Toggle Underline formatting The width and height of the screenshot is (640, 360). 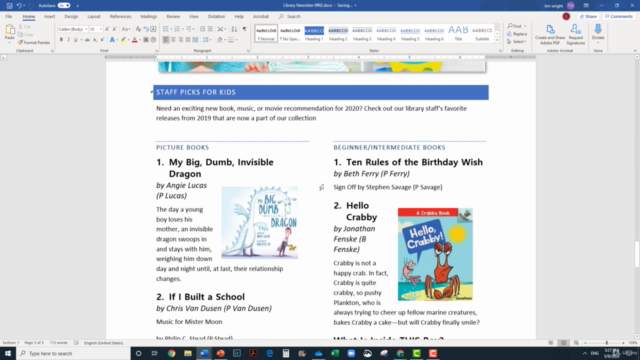(76, 40)
